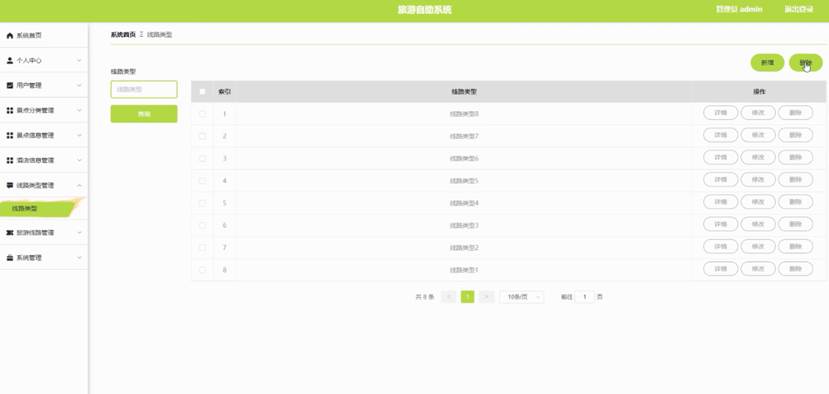Select page 1 in the pagination
Viewport: 829px width, 394px height.
(x=467, y=297)
